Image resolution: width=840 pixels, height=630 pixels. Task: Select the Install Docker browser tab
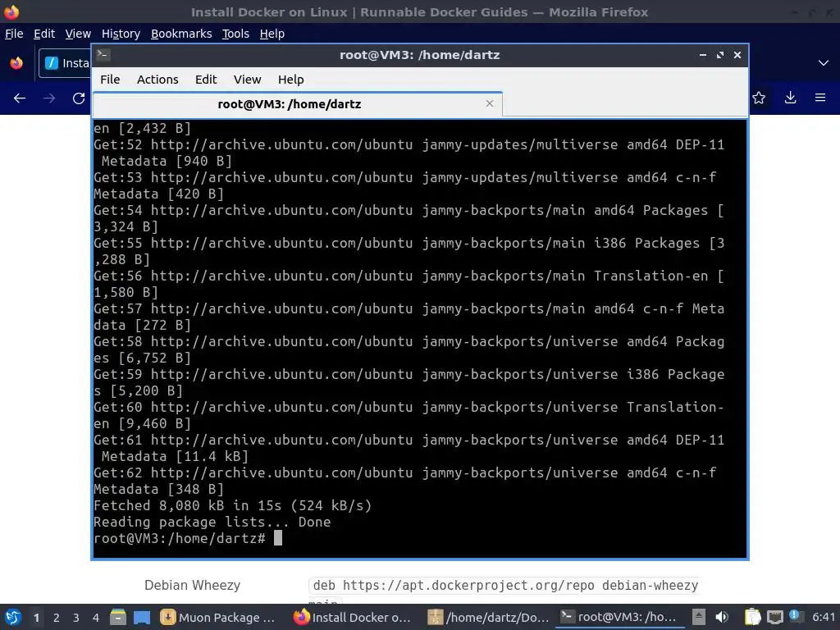click(x=65, y=62)
